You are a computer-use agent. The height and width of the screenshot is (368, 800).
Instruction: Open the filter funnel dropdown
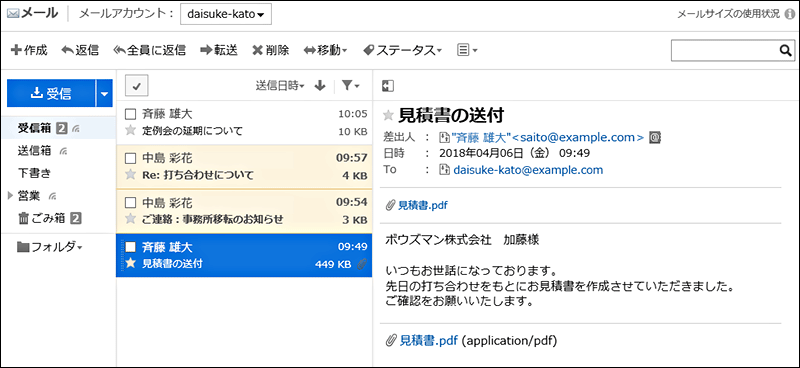tap(351, 86)
